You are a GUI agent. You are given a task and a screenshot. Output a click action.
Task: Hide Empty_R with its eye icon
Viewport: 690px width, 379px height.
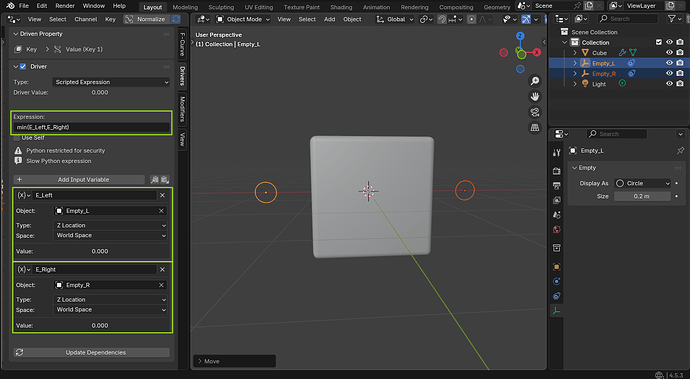669,74
